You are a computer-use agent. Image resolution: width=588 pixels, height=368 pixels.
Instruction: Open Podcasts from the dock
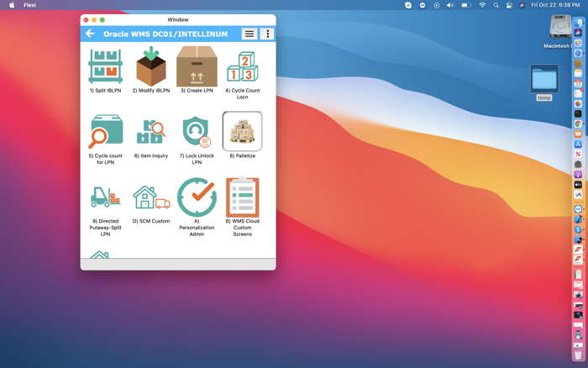click(x=578, y=174)
